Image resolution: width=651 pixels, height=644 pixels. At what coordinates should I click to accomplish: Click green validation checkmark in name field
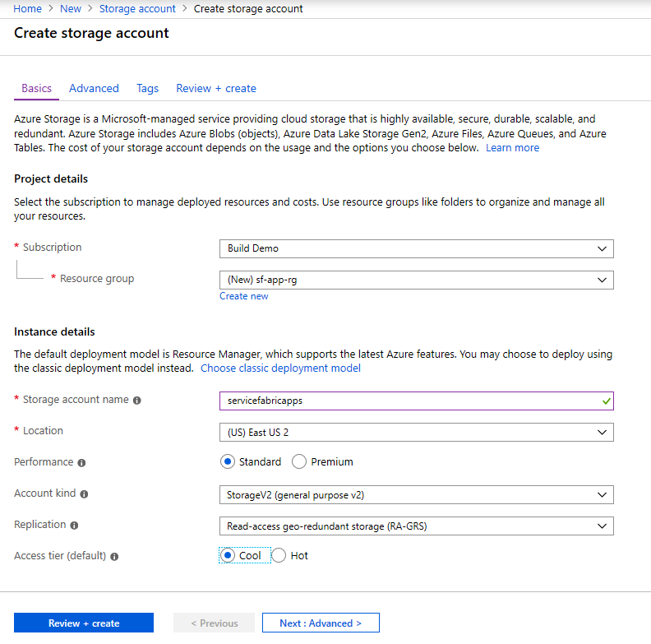[606, 401]
